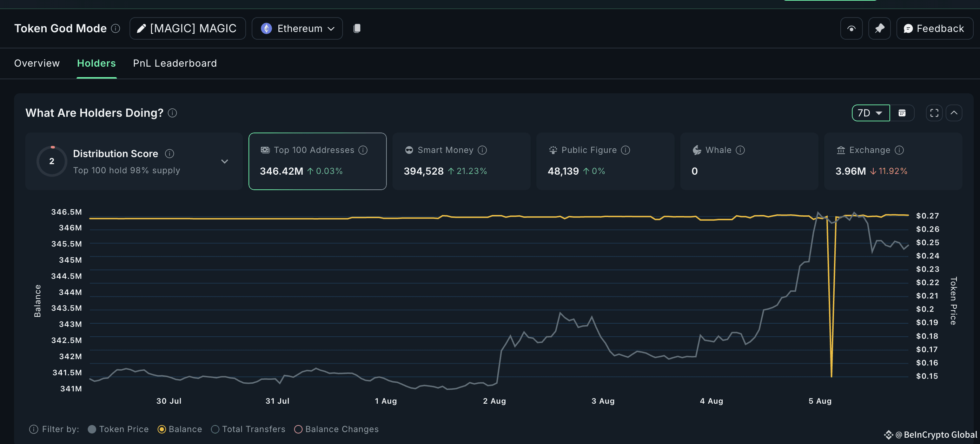980x444 pixels.
Task: Open the Ethereum chain dropdown
Action: click(x=297, y=28)
